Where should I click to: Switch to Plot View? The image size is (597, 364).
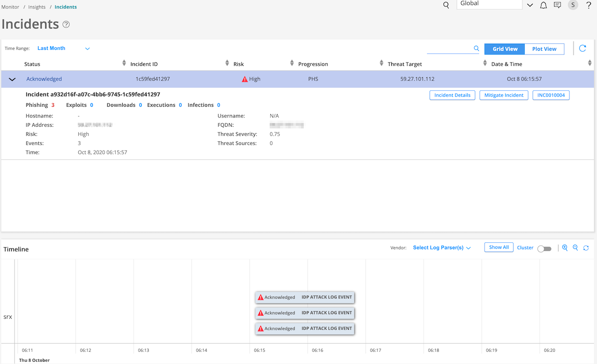[544, 49]
